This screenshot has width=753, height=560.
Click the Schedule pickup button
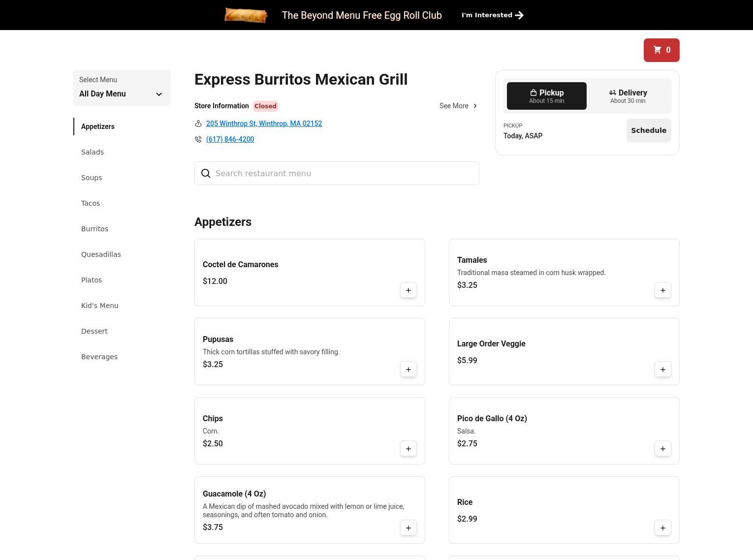(648, 130)
